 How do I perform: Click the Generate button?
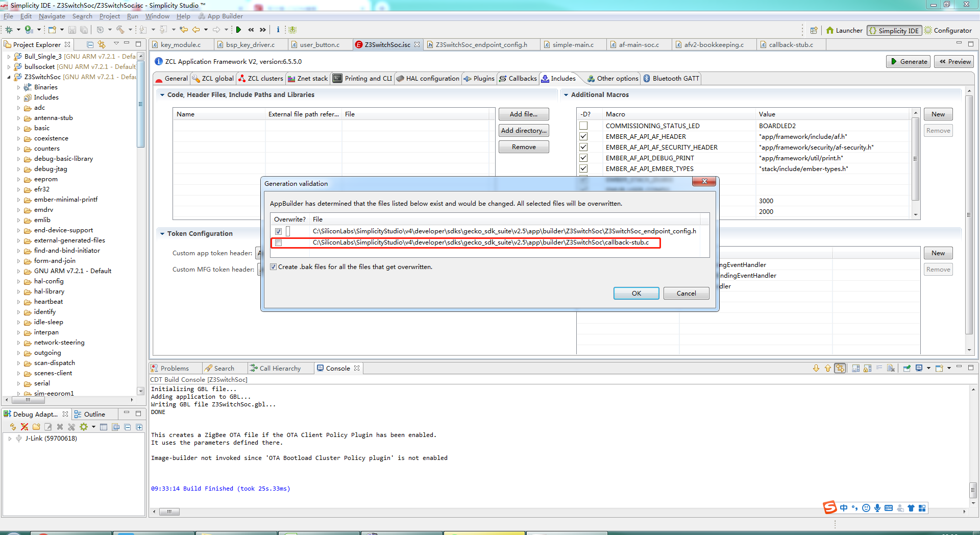tap(909, 61)
